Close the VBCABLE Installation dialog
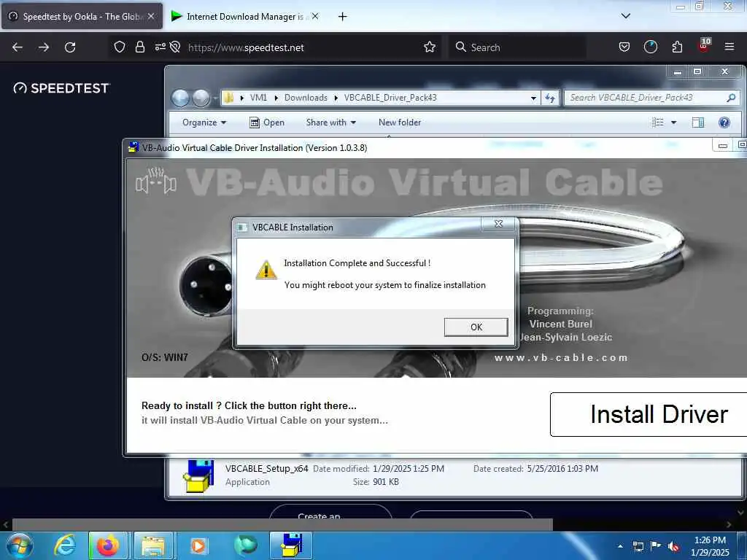 click(x=498, y=224)
